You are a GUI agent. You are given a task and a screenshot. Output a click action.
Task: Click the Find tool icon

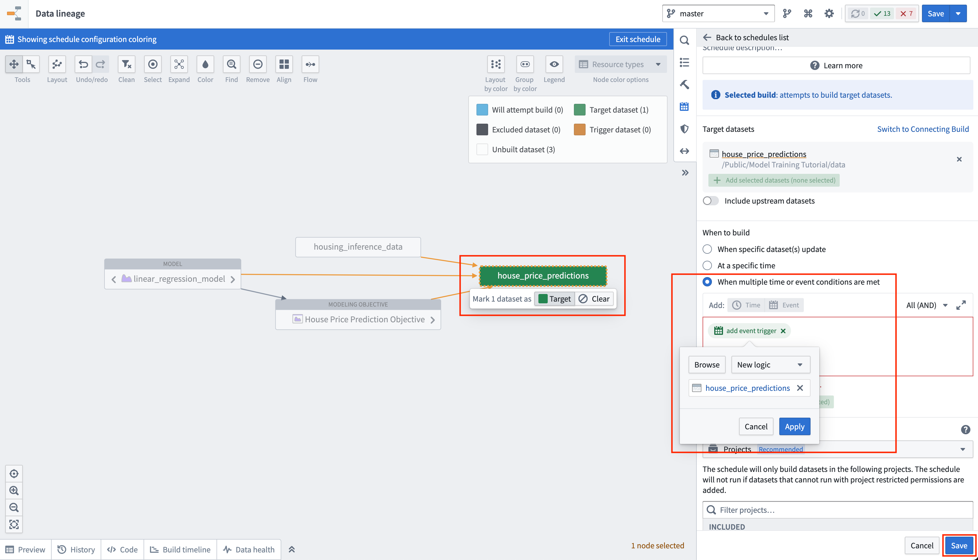click(231, 64)
